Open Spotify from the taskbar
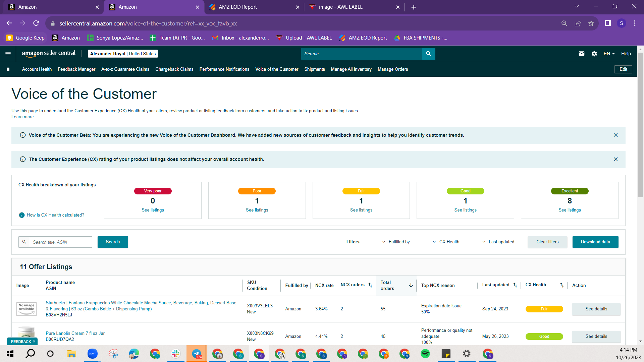 click(425, 354)
